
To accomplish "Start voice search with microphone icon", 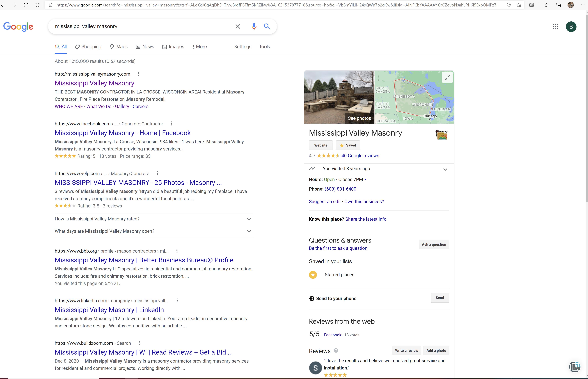I will point(254,26).
